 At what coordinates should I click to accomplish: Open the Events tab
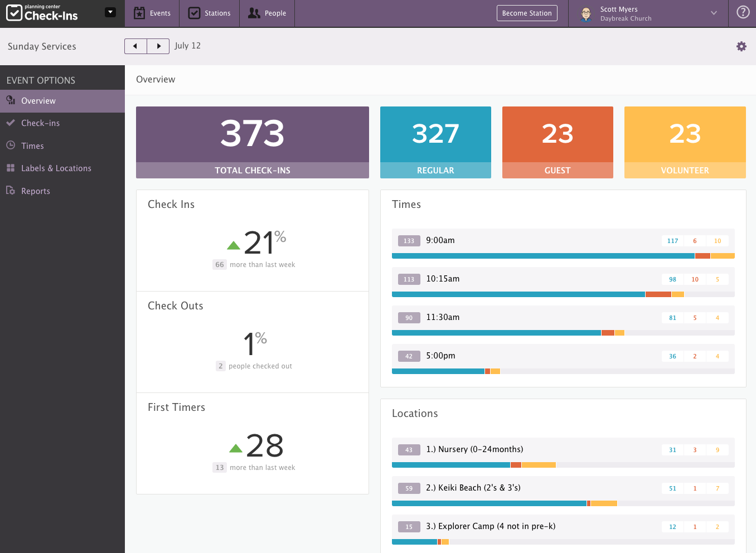point(152,13)
